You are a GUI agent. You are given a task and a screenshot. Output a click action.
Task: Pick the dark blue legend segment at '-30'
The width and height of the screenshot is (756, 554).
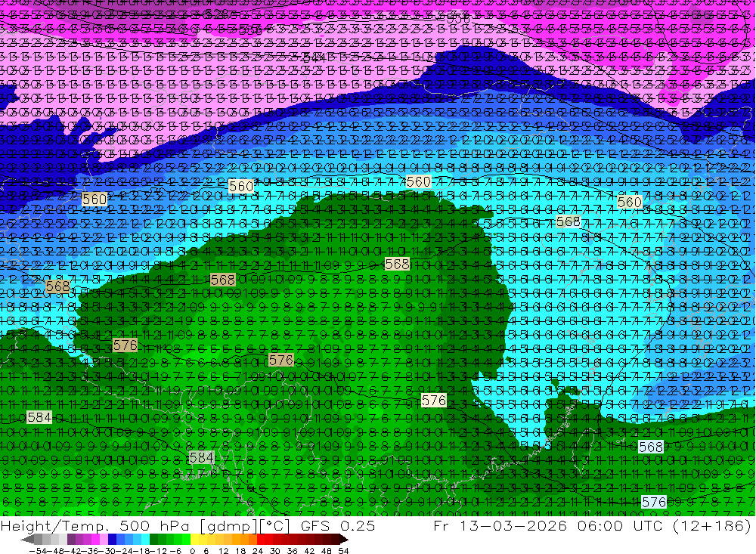point(113,539)
